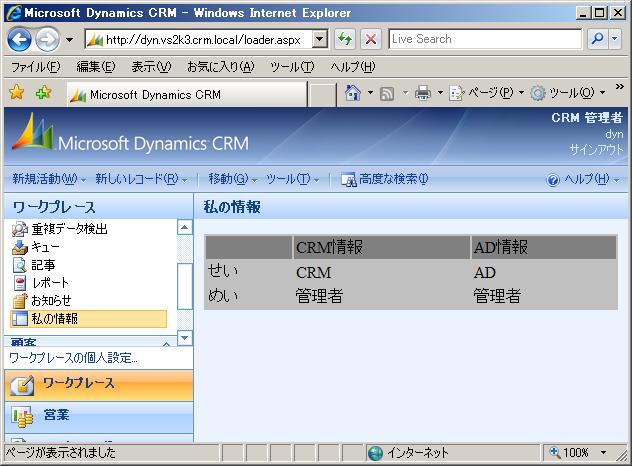
Task: Open the ツール(O) gear command menu
Action: [568, 93]
